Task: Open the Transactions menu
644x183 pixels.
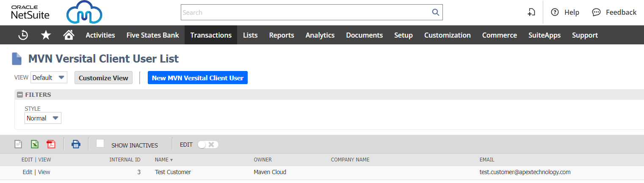Action: click(211, 36)
